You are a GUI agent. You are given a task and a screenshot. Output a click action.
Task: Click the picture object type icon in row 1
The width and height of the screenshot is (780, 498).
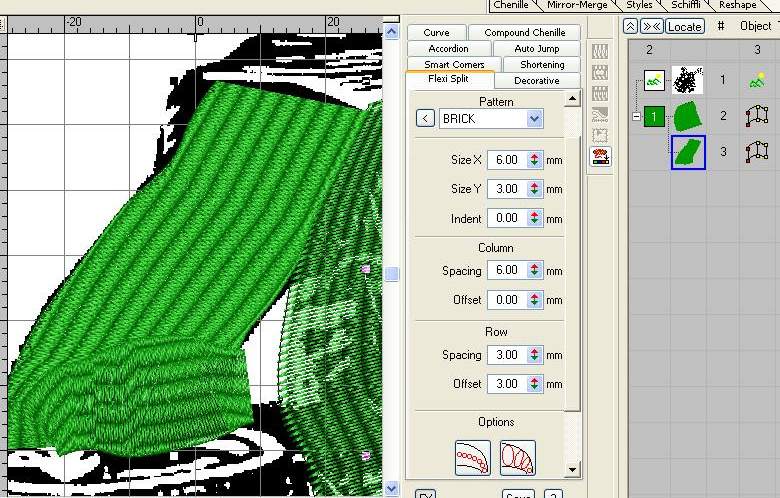coord(757,80)
